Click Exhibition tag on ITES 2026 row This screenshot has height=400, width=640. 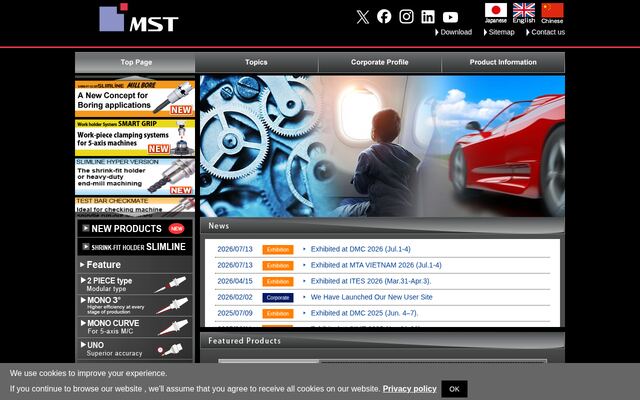click(278, 281)
